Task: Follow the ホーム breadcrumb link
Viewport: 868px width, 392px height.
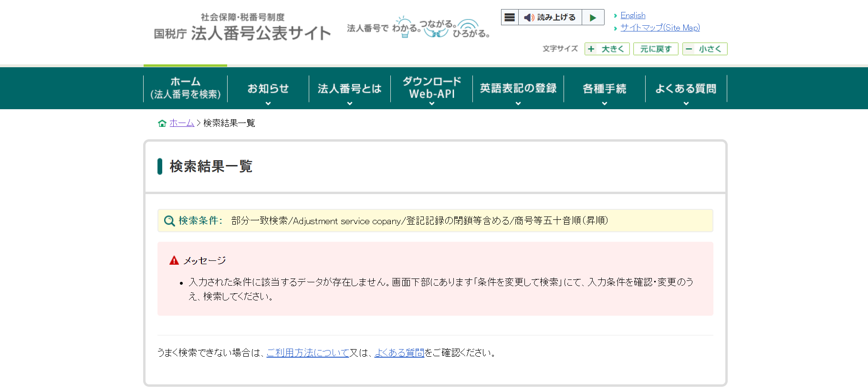Action: tap(182, 123)
